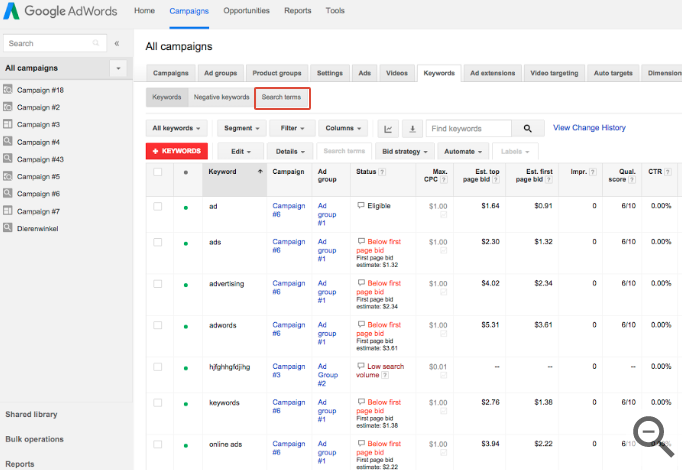Click the Max. CPC help question icon

[x=444, y=180]
